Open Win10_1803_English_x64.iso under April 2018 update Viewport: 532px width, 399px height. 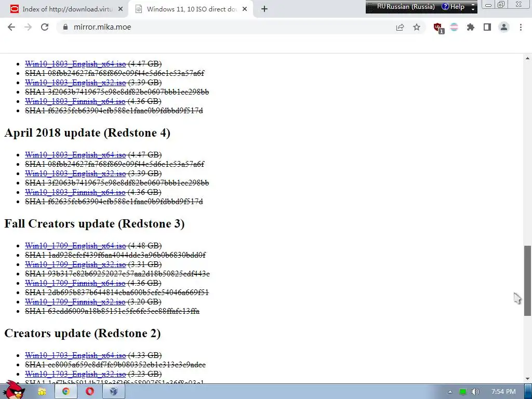coord(75,155)
